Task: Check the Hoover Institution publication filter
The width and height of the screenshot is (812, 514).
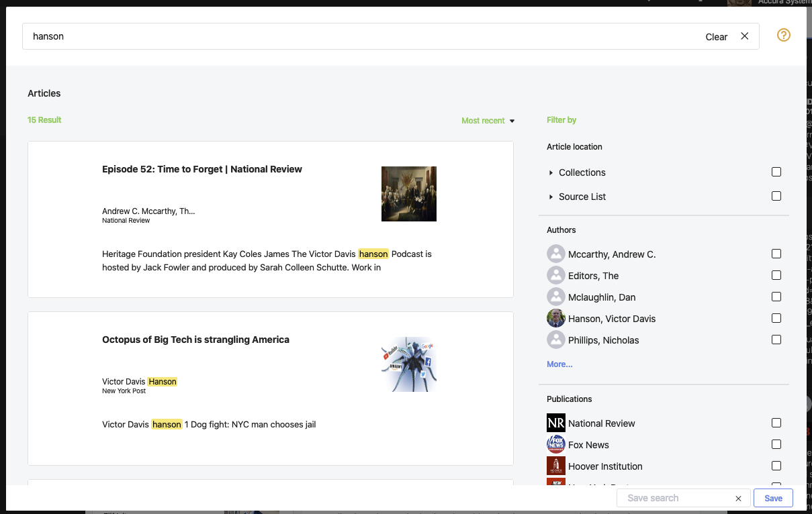Action: pyautogui.click(x=776, y=466)
